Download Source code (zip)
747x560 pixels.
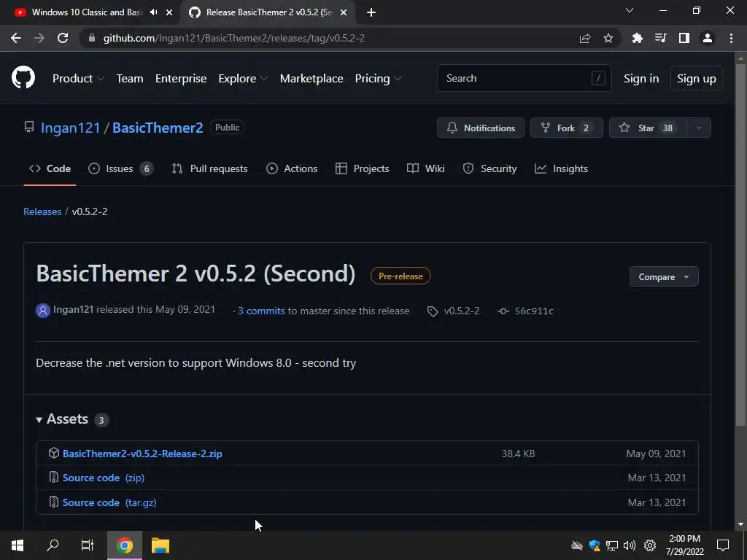104,478
